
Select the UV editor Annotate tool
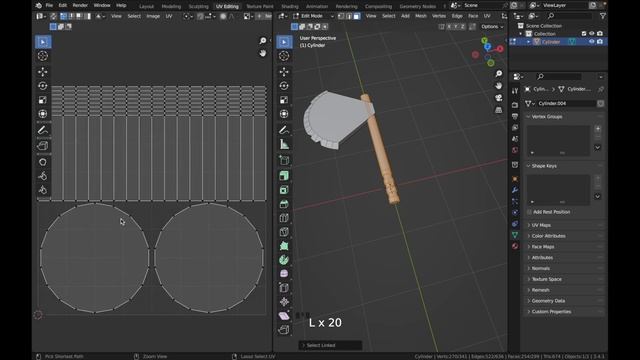43,130
